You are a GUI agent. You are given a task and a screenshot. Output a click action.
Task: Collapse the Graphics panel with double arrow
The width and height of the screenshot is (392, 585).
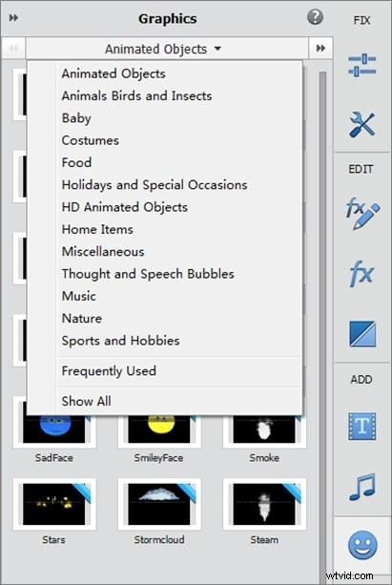coord(13,17)
